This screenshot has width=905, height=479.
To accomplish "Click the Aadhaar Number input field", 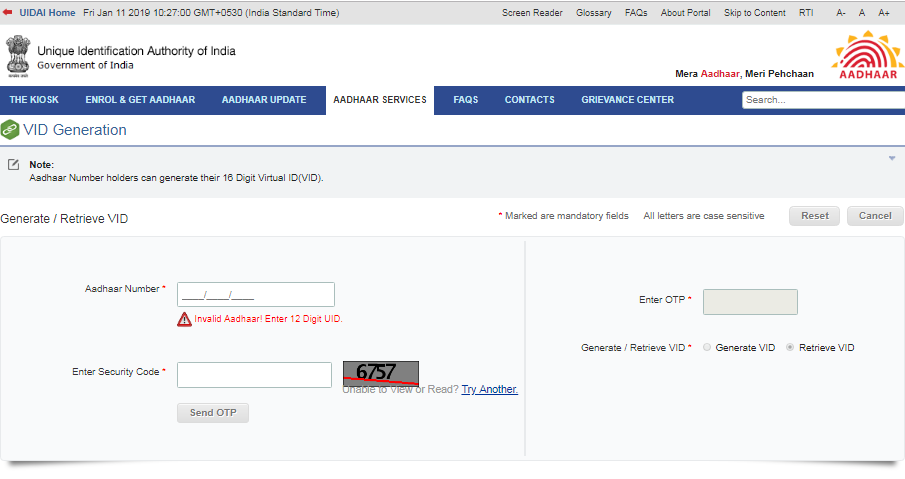I will pos(255,294).
